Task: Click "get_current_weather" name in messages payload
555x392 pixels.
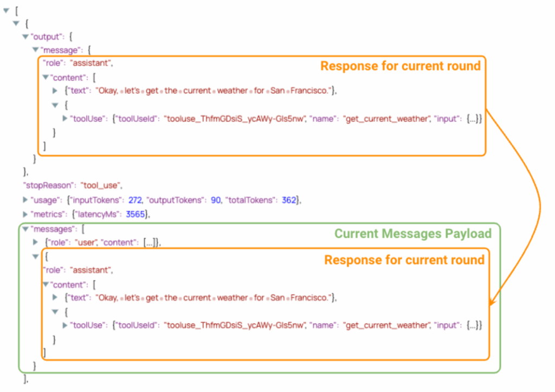Action: [x=385, y=325]
